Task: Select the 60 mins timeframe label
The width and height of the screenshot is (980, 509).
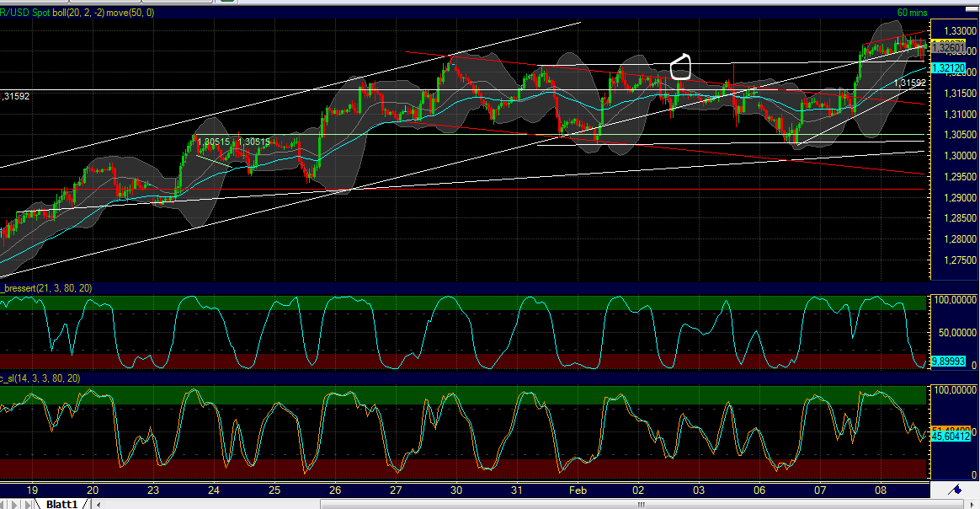Action: click(912, 13)
